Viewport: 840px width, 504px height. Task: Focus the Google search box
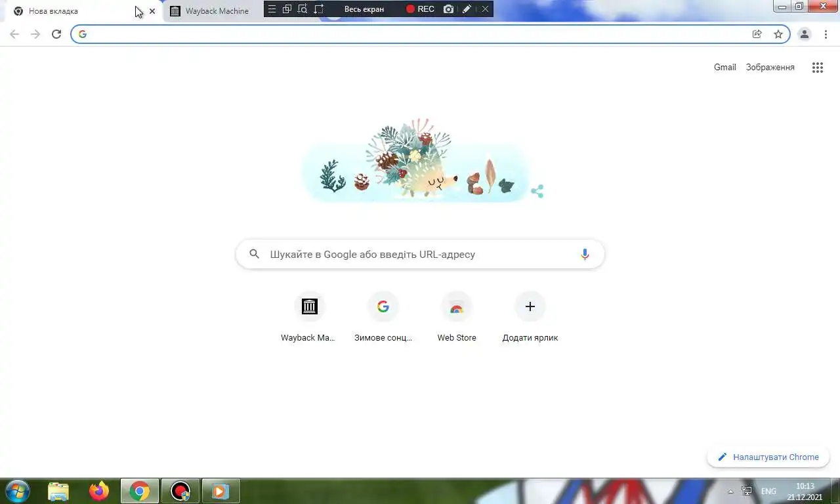click(x=420, y=254)
